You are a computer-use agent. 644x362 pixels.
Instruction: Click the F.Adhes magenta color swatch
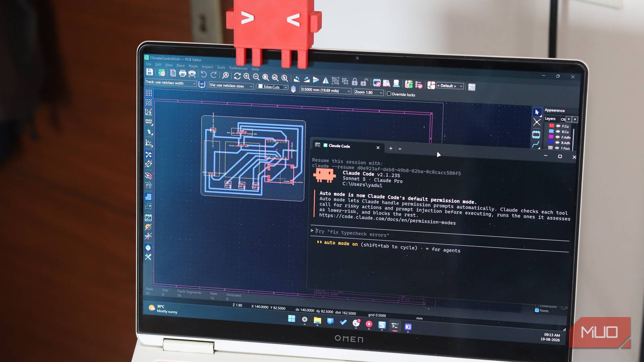[x=551, y=137]
